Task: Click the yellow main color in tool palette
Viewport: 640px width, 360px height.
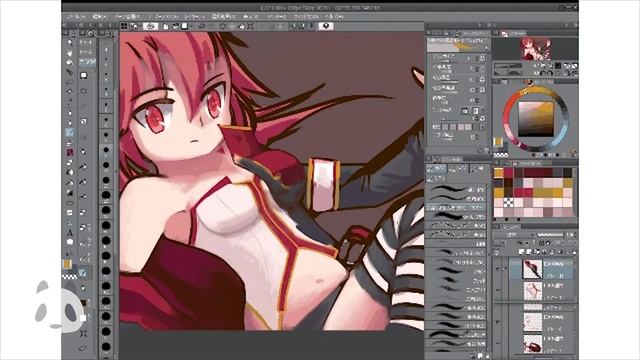Action: 67,264
